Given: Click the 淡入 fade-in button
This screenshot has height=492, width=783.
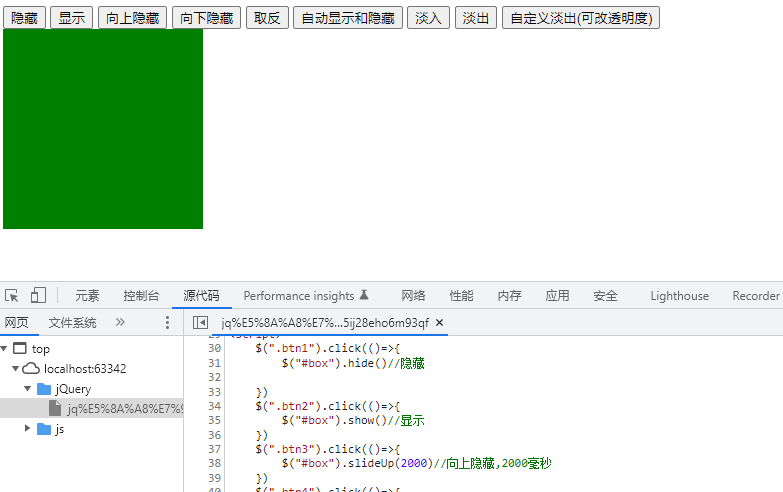Looking at the screenshot, I should (428, 18).
